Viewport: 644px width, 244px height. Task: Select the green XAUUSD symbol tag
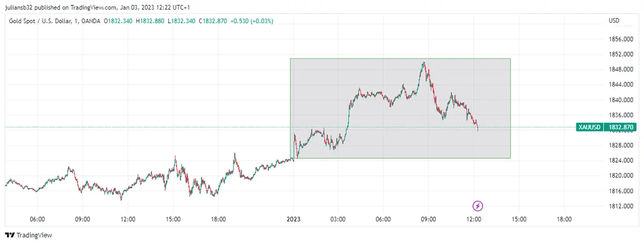[x=589, y=127]
